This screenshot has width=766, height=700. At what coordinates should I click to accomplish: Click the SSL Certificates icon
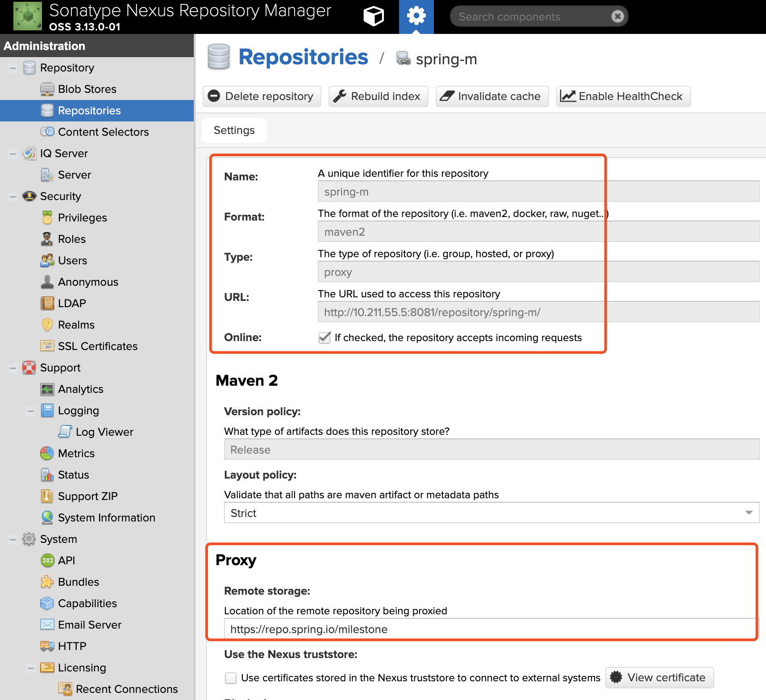click(x=47, y=346)
